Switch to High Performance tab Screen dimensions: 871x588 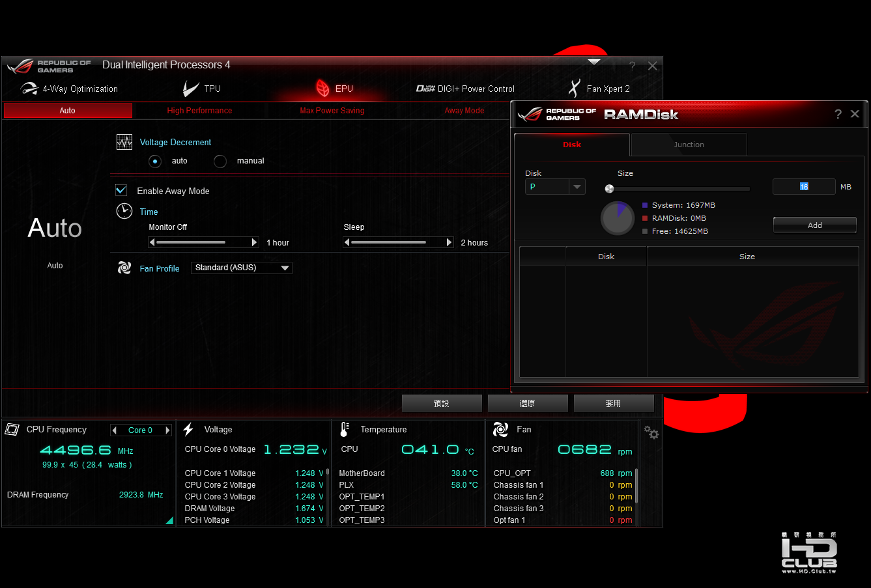tap(199, 111)
